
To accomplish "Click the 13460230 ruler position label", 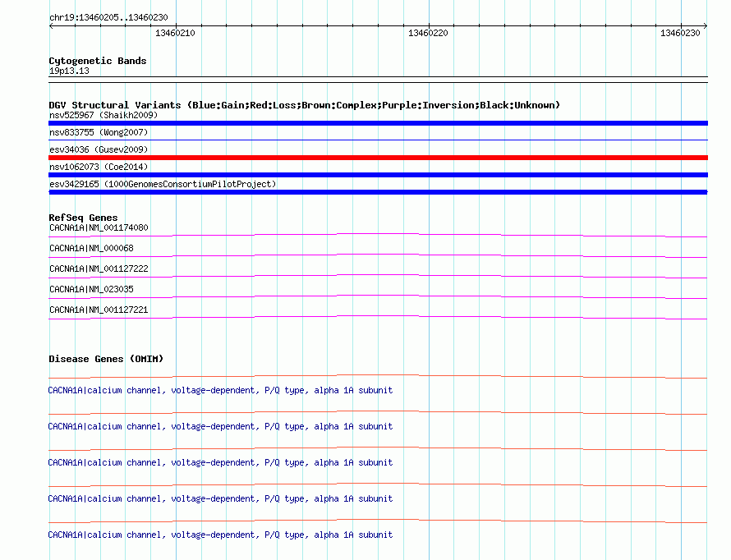I will (x=680, y=33).
